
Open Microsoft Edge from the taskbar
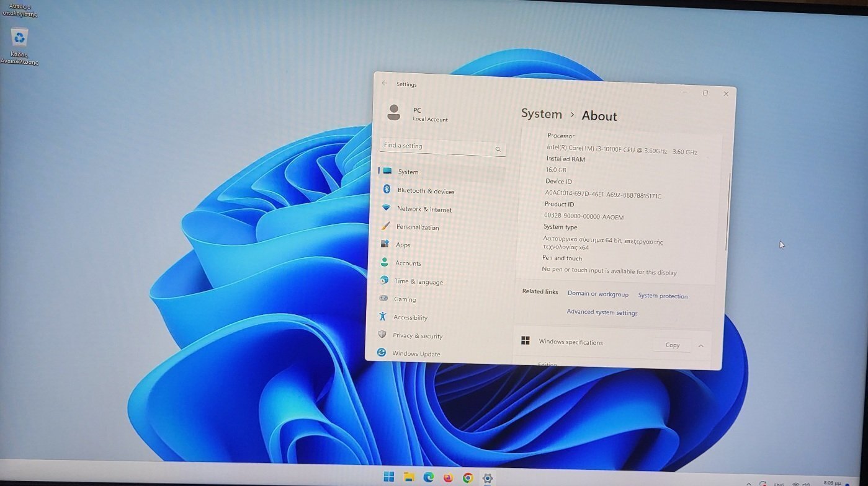(x=428, y=477)
